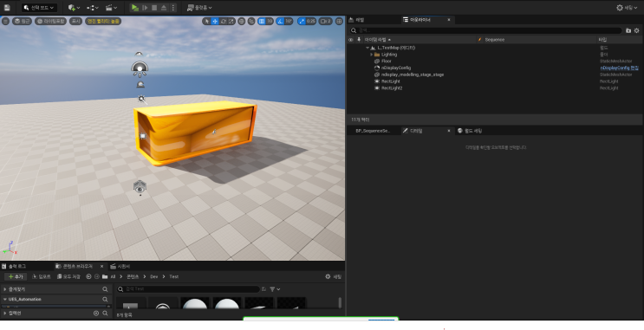Click the yellow engine scalability button

click(x=103, y=21)
